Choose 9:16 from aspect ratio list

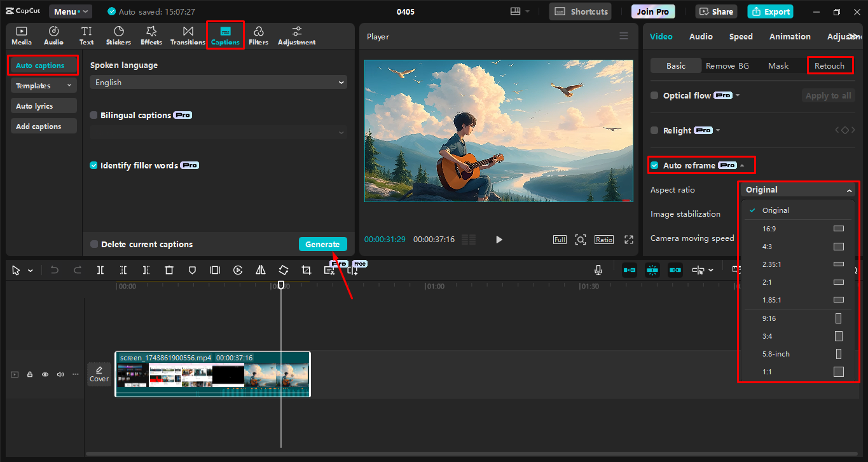tap(769, 318)
